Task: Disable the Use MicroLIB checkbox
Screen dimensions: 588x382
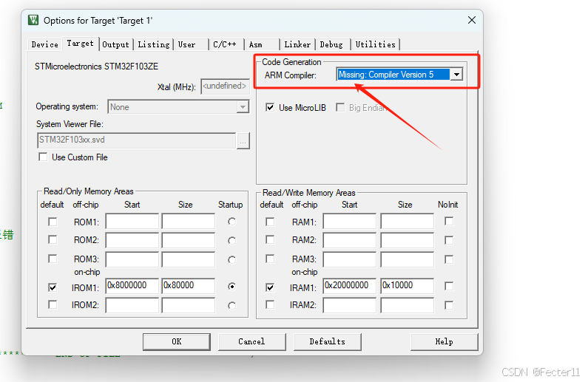Action: 270,107
